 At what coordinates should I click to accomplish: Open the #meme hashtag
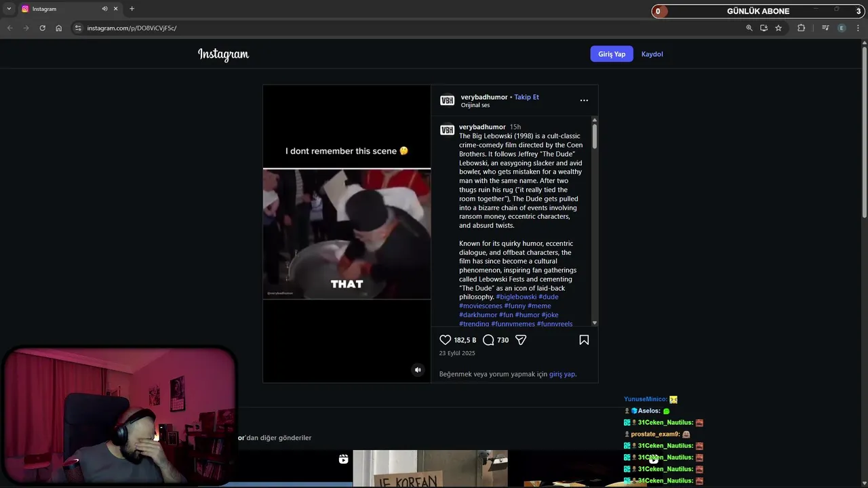pyautogui.click(x=539, y=306)
